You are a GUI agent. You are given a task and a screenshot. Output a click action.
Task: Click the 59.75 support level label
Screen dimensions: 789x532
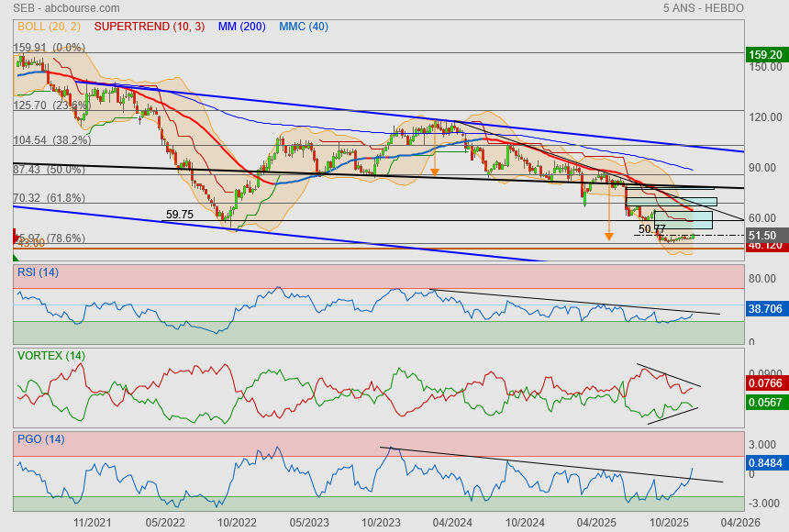tap(179, 215)
